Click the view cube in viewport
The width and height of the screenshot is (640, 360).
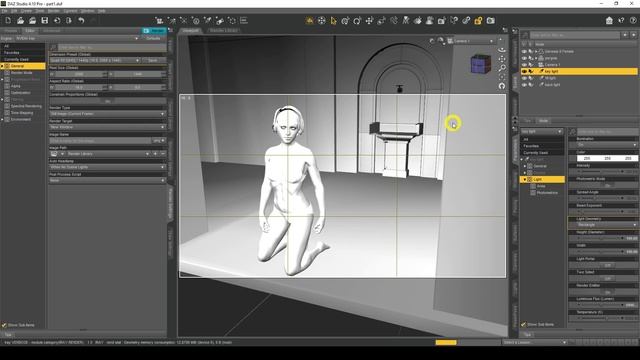(480, 64)
